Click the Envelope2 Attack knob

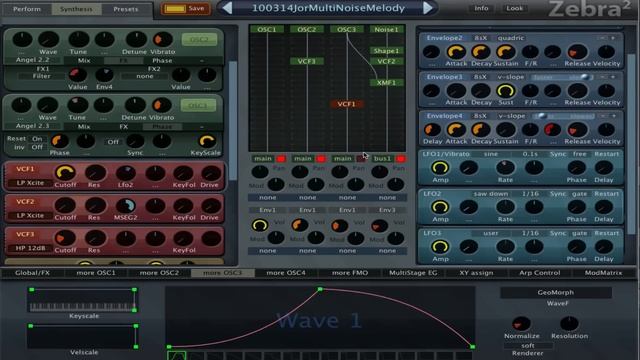tap(456, 52)
